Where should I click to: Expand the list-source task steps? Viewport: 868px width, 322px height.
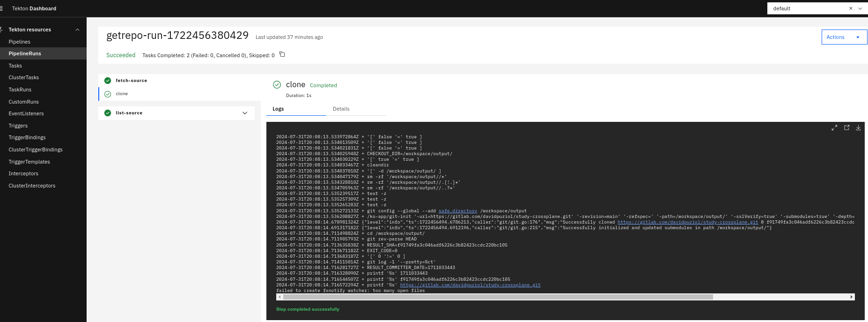click(244, 113)
